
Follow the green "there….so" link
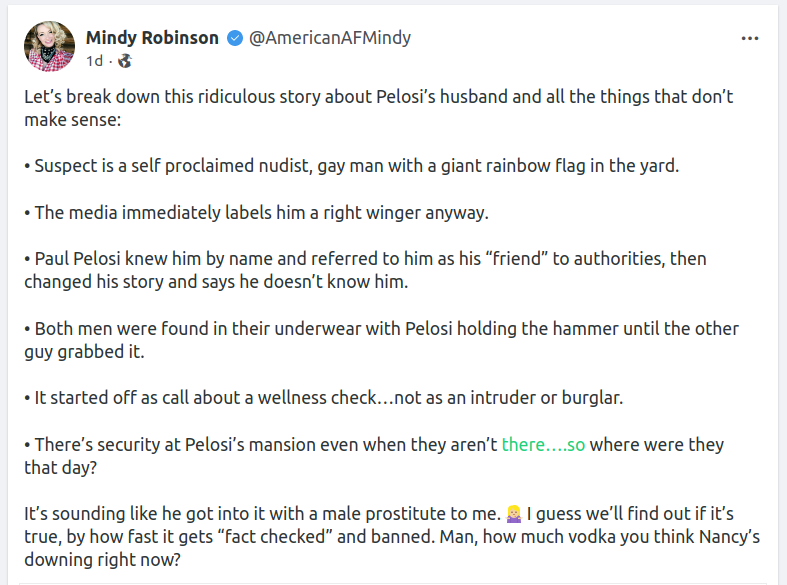[543, 444]
